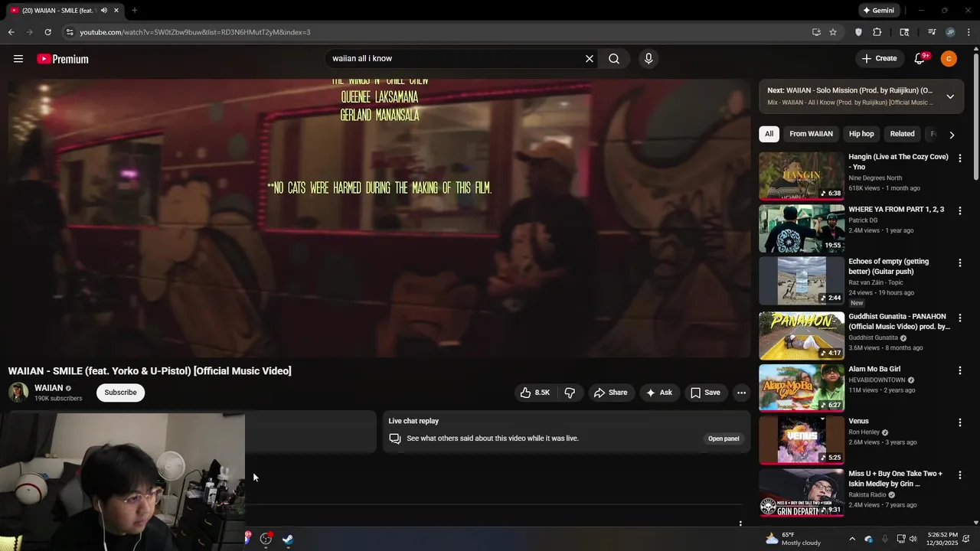Select the Related chip
The image size is (980, 551).
[902, 134]
